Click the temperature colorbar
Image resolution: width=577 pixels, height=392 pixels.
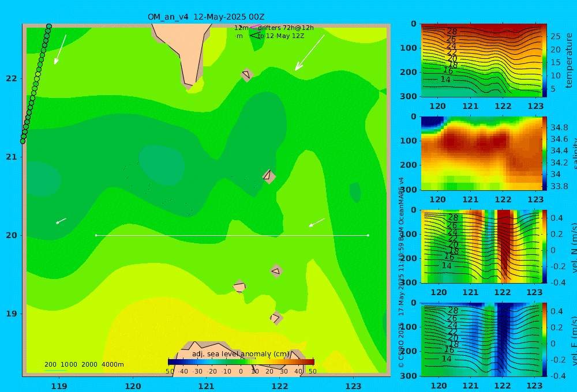pos(545,61)
